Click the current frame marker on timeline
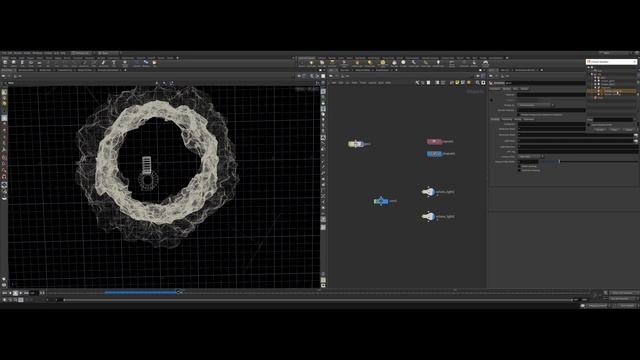640x360 pixels. (179, 292)
